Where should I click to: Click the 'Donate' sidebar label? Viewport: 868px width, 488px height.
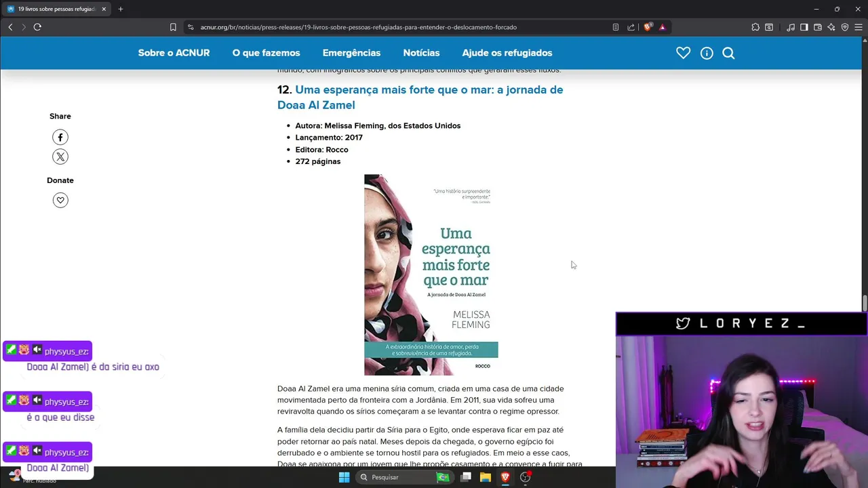60,180
